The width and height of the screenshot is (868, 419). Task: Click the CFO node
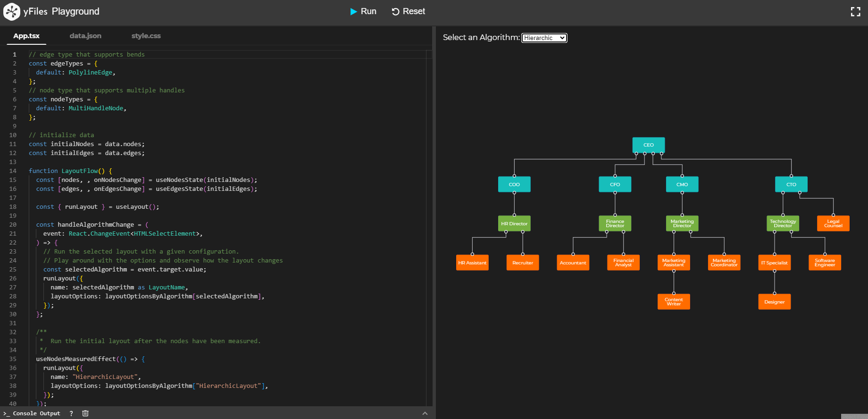615,184
